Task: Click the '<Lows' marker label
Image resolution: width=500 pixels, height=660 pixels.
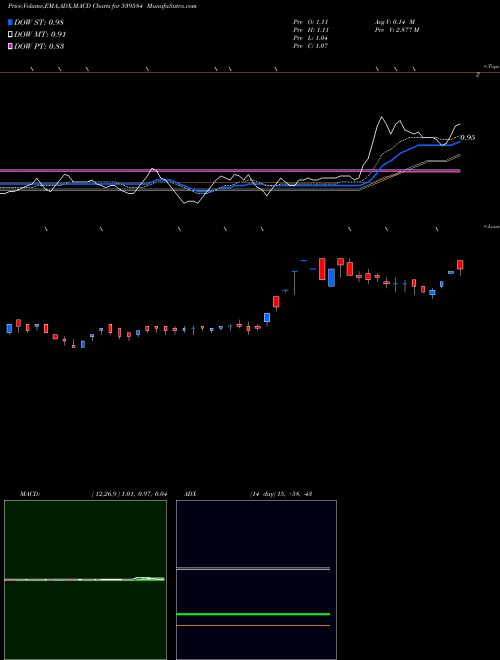Action: point(491,226)
